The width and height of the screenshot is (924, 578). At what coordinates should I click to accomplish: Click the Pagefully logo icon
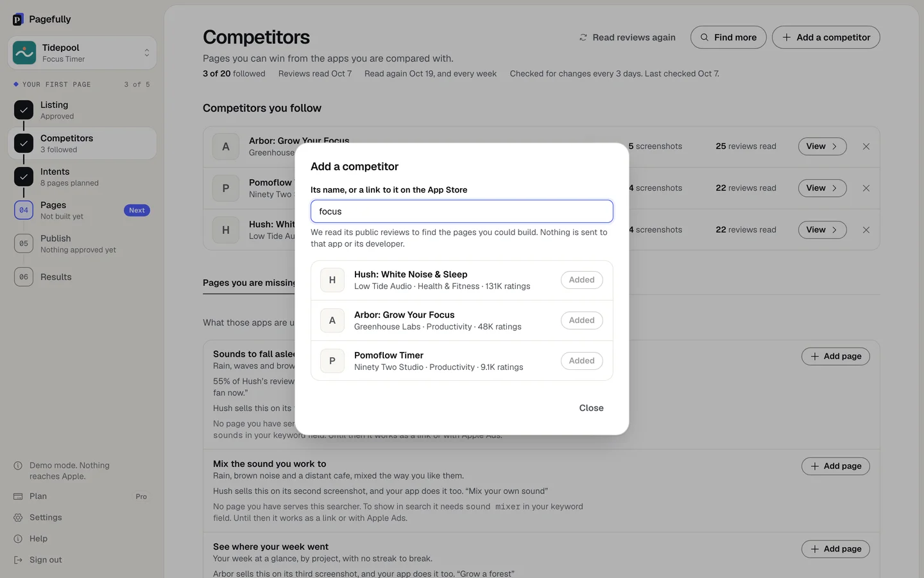point(18,19)
